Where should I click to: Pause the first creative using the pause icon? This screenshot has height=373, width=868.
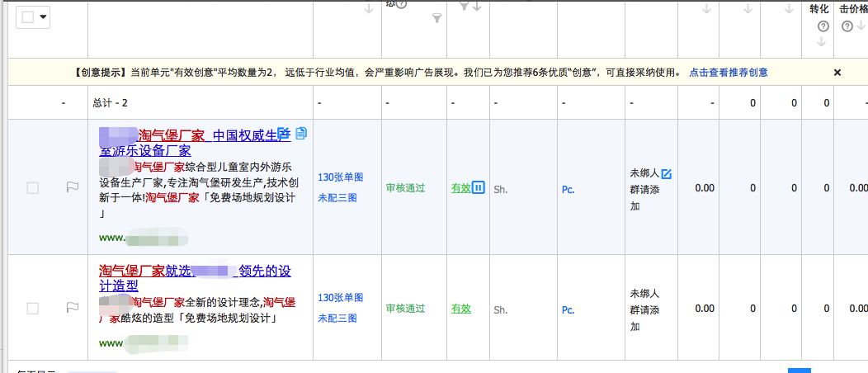click(479, 188)
